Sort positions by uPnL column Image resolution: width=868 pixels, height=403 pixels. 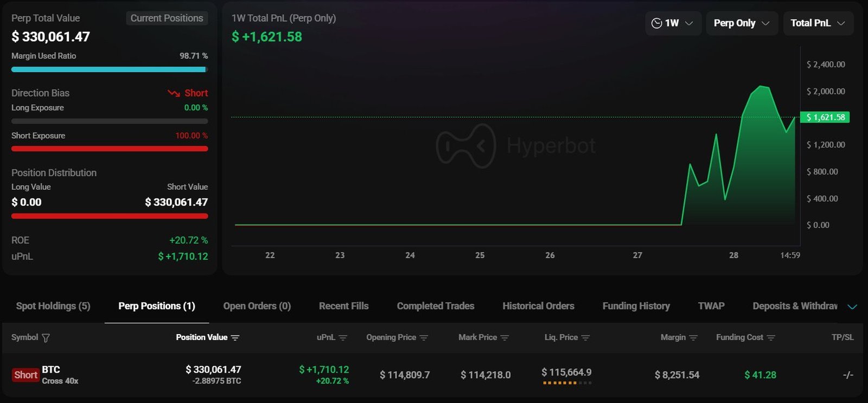(344, 337)
